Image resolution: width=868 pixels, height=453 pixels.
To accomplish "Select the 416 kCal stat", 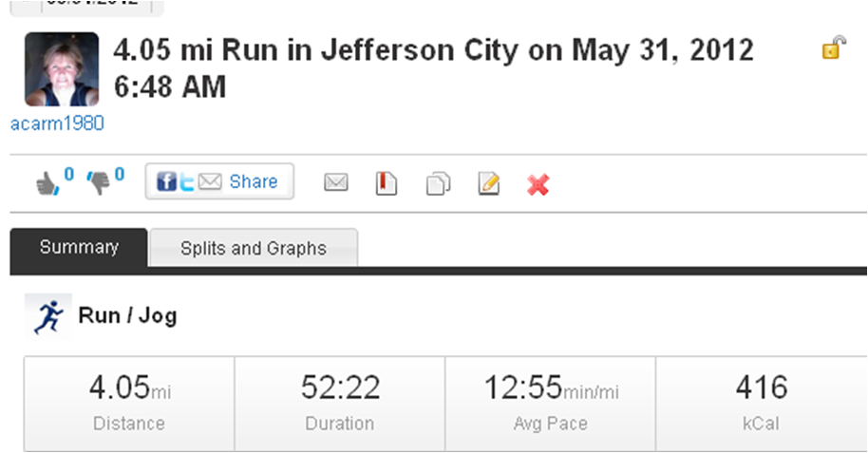I will tap(761, 402).
